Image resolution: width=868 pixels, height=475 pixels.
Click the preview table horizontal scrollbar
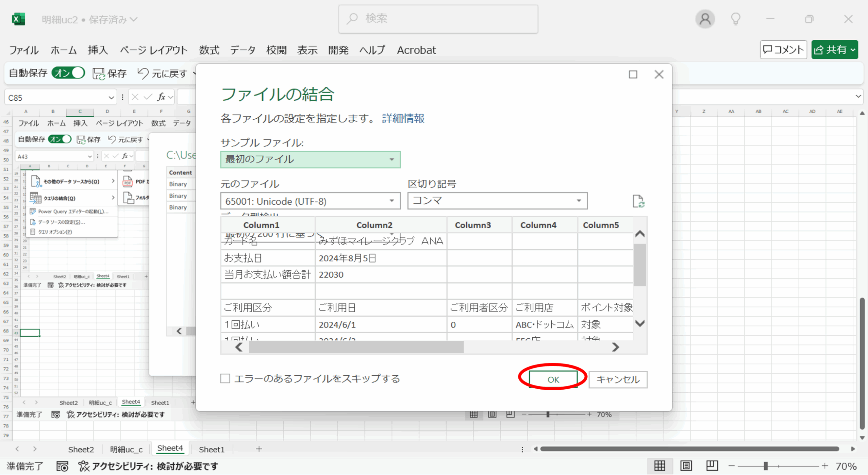pos(356,347)
